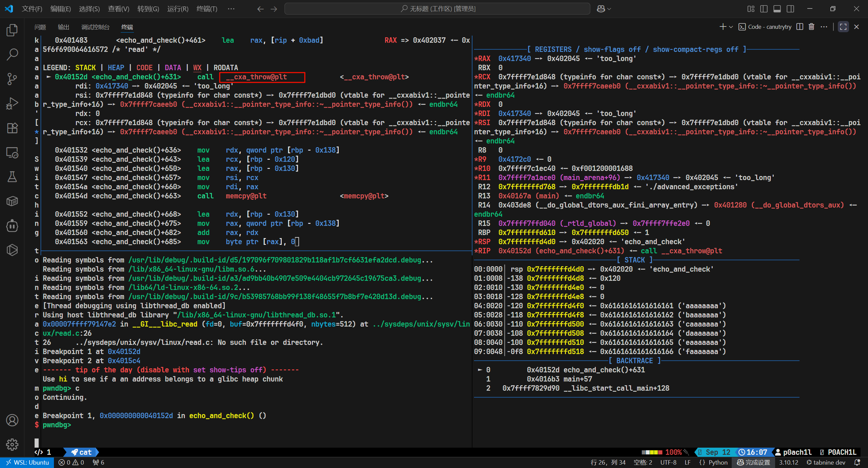868x468 pixels.
Task: Open Manage gear settings icon
Action: coord(12,444)
